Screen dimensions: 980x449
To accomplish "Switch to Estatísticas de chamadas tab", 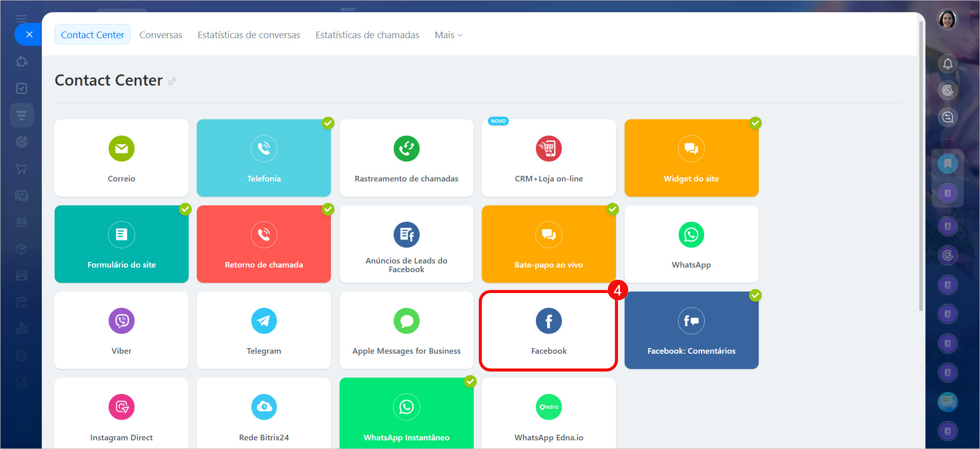I will click(x=367, y=35).
